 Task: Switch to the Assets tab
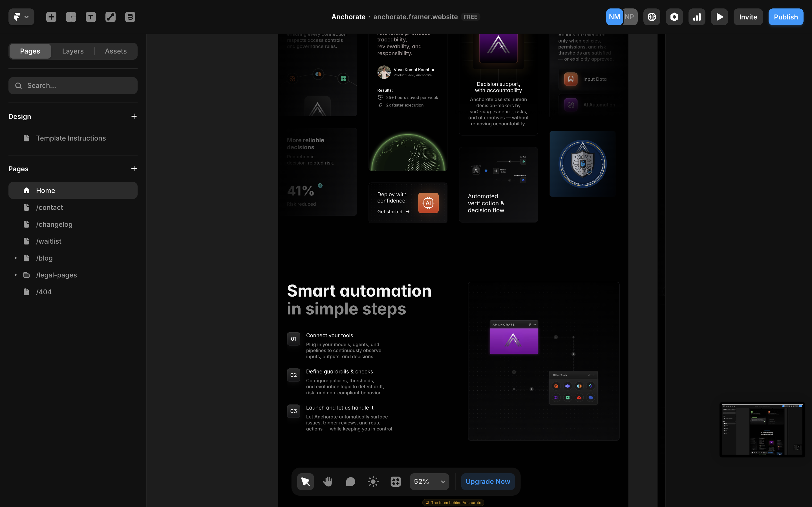coord(116,51)
